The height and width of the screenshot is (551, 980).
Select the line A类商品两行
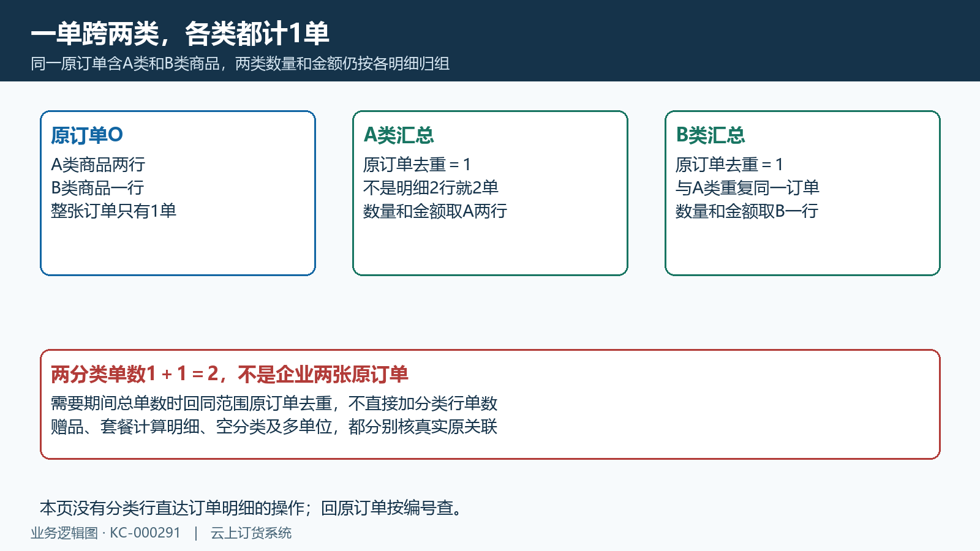click(98, 165)
